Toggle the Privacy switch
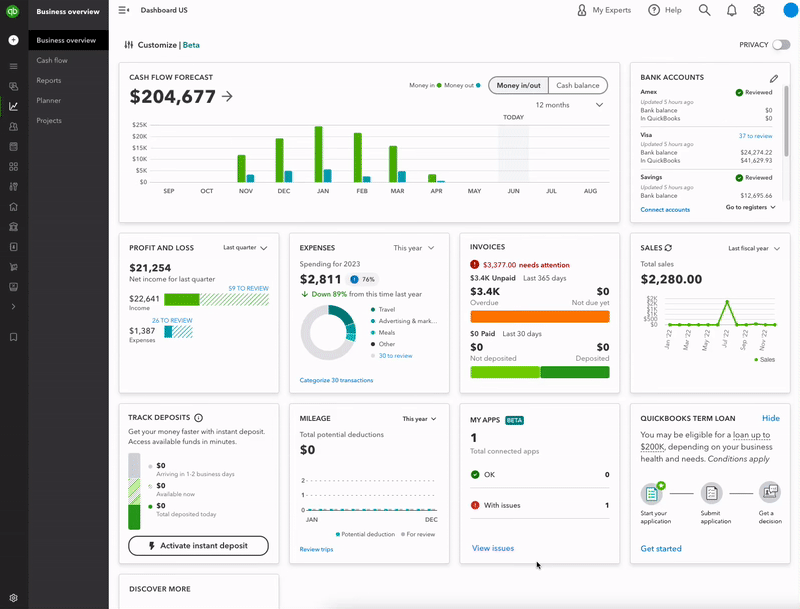 pyautogui.click(x=781, y=45)
